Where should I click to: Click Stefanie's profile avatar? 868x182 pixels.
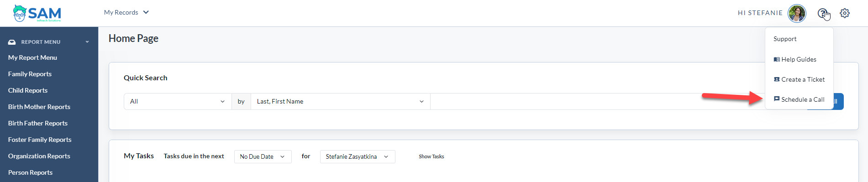click(797, 13)
